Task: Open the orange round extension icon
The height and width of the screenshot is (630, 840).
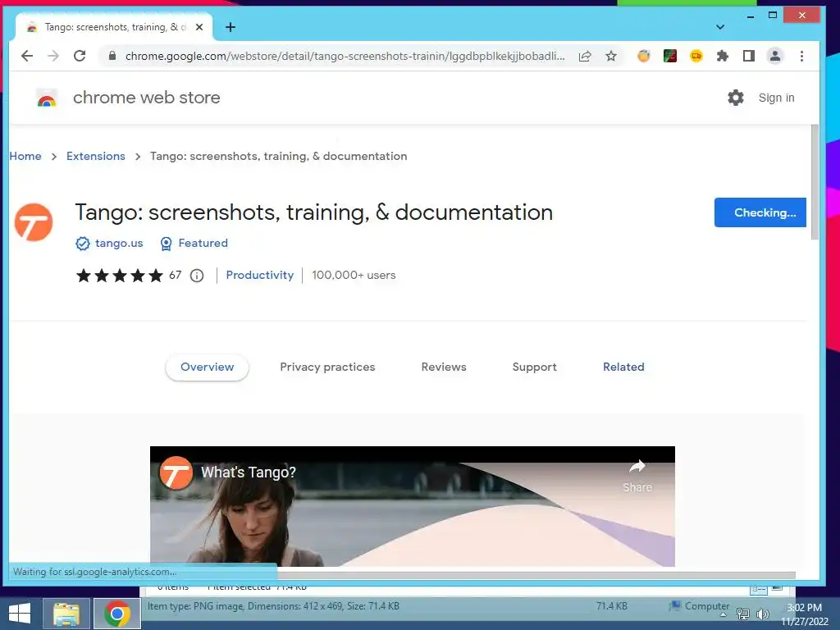Action: (643, 56)
